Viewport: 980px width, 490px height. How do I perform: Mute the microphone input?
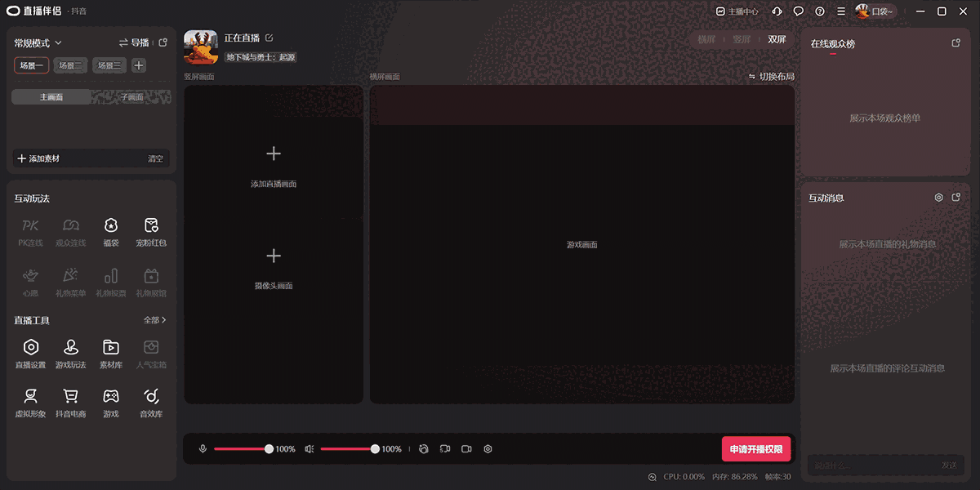[202, 448]
